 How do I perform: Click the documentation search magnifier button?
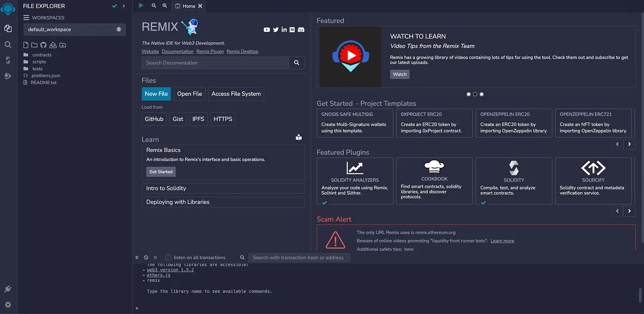pos(297,63)
